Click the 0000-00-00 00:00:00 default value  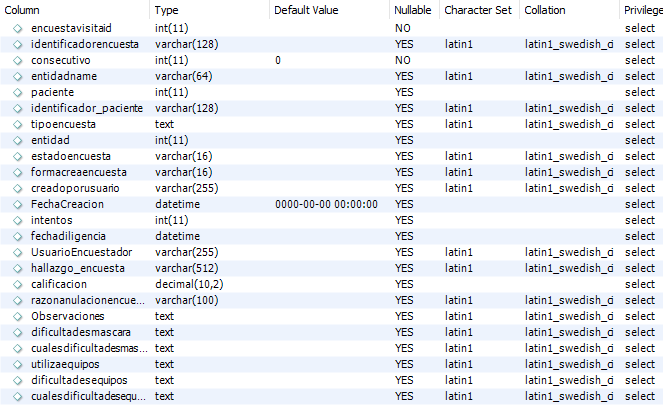tap(326, 204)
